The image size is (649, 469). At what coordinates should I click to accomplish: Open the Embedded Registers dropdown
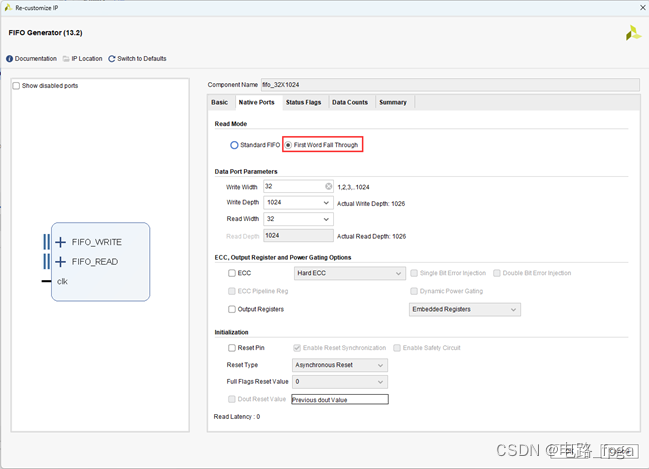(x=465, y=309)
